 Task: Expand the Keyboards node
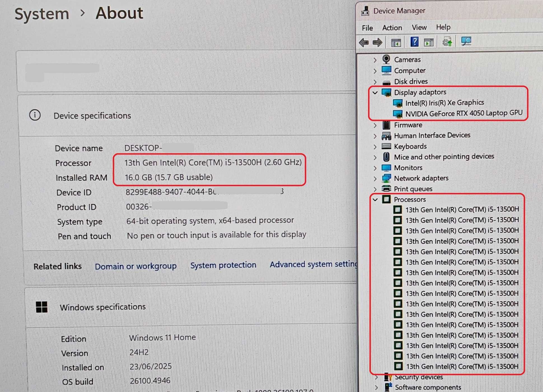point(375,147)
